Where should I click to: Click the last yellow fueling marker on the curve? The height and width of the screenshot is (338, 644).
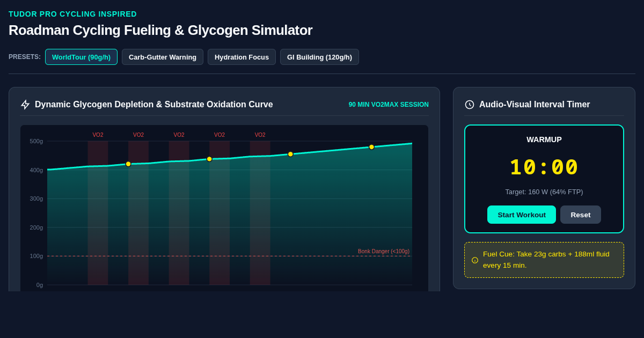[x=371, y=147]
